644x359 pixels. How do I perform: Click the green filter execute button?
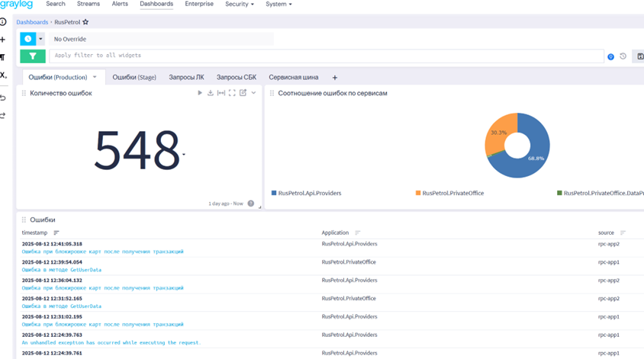pyautogui.click(x=33, y=56)
